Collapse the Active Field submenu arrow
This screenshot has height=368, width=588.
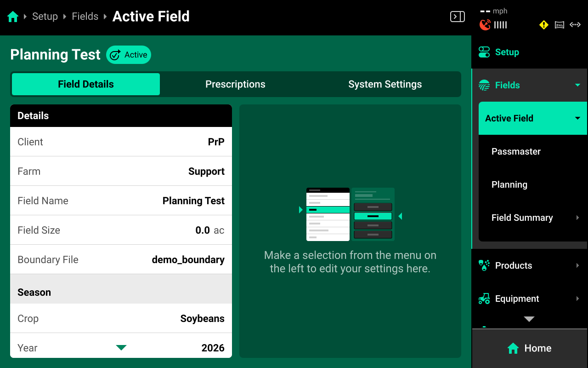point(577,118)
